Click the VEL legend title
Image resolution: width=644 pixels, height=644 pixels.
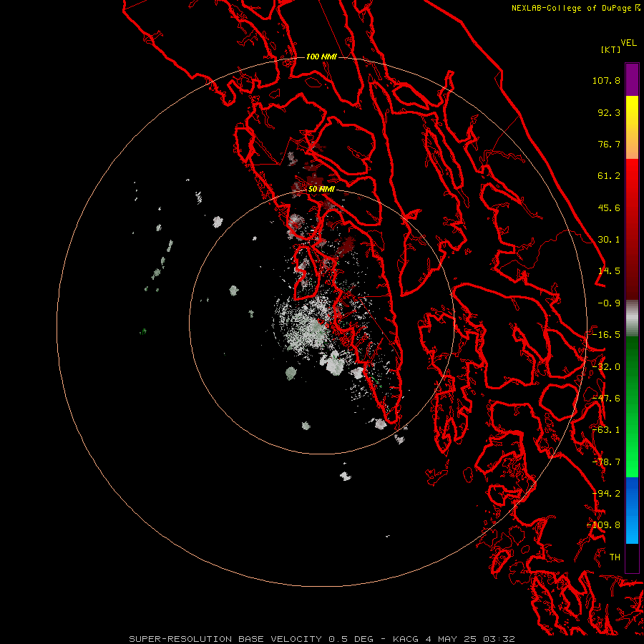point(628,43)
